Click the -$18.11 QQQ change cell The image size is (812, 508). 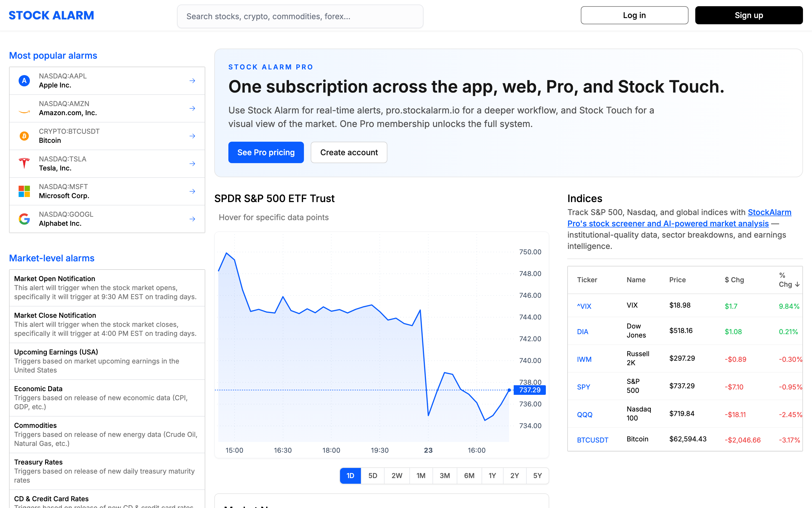735,415
